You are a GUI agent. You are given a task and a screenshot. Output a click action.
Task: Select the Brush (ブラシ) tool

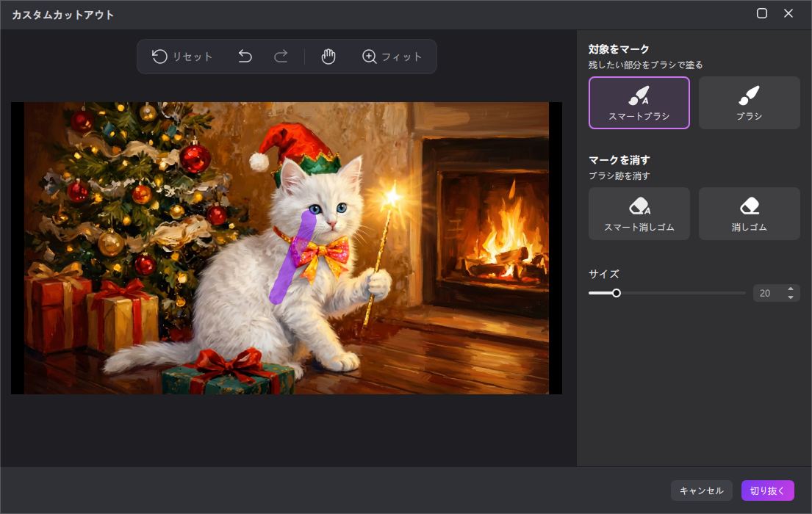click(x=749, y=103)
